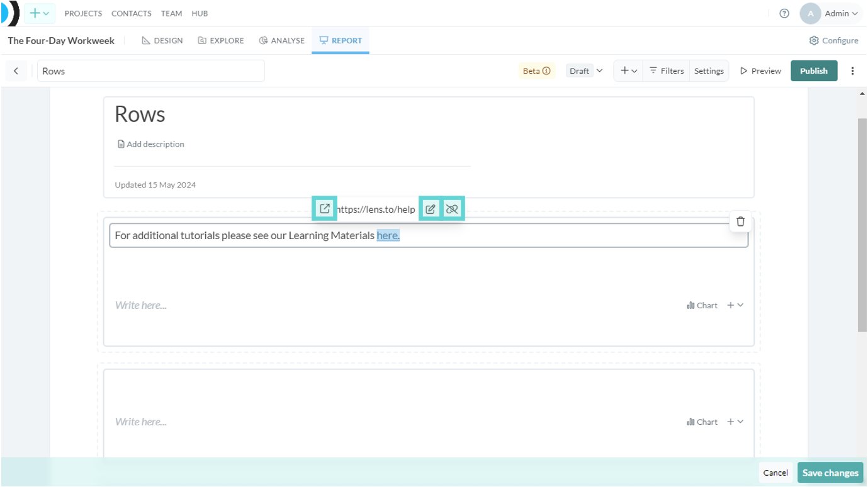The height and width of the screenshot is (487, 868).
Task: Click the Beta info badge
Action: [537, 71]
